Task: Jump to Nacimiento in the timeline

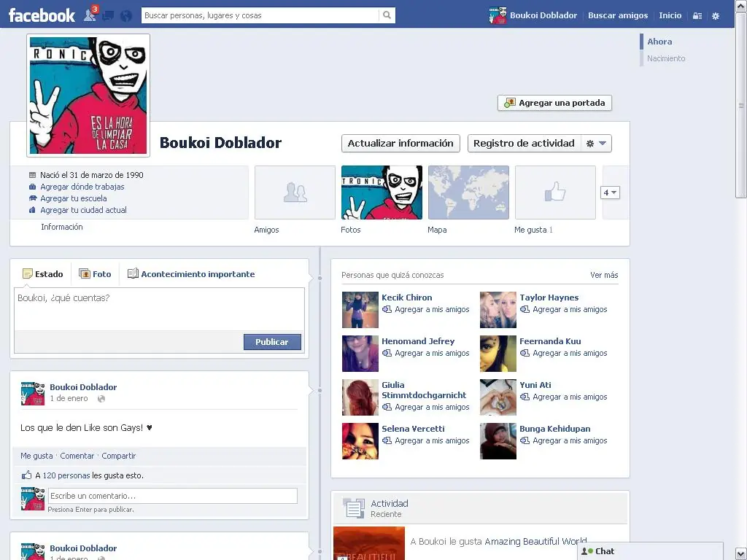Action: [x=666, y=58]
